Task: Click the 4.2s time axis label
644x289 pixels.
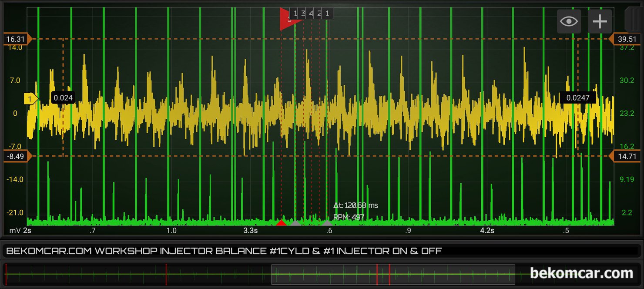Action: (x=487, y=231)
